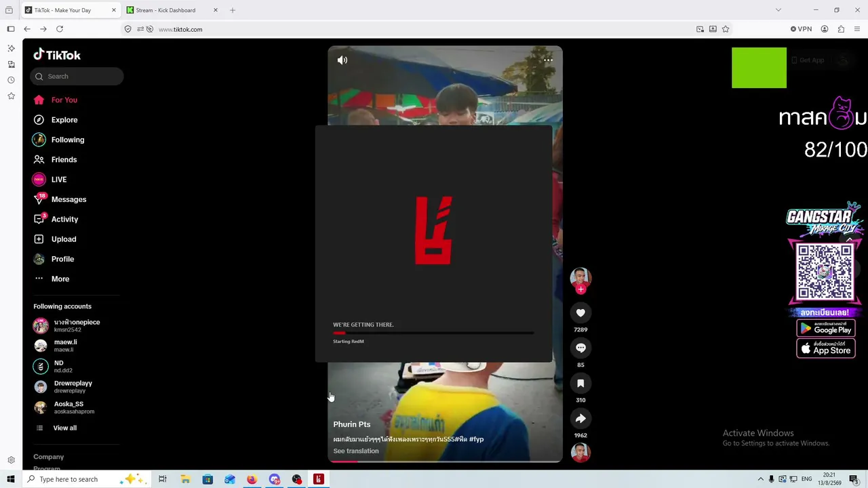Image resolution: width=868 pixels, height=488 pixels.
Task: Go back in the browser
Action: pos(27,29)
